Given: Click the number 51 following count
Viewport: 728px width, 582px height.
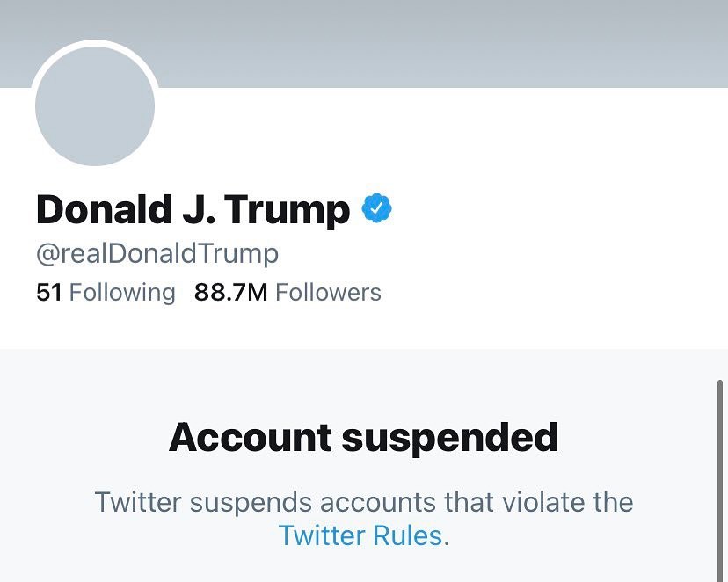Looking at the screenshot, I should pyautogui.click(x=49, y=292).
